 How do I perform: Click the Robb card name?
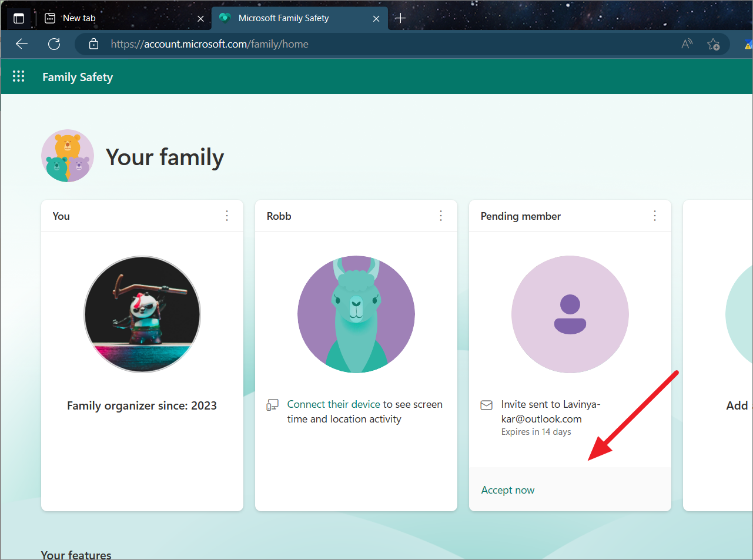point(279,216)
